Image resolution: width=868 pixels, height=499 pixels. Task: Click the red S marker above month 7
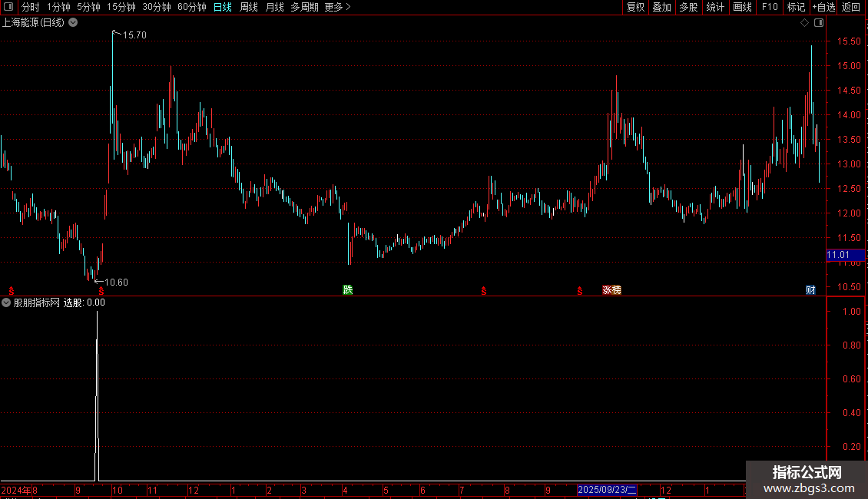(484, 291)
